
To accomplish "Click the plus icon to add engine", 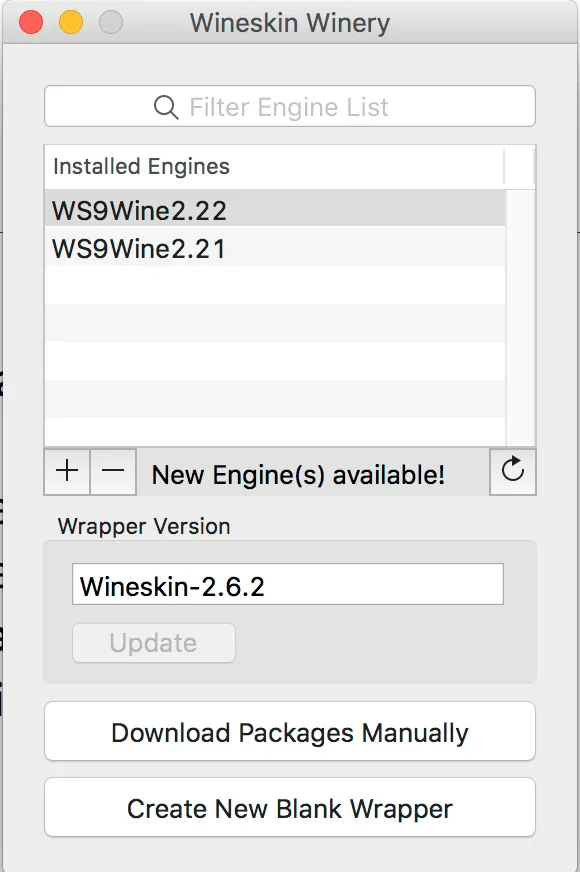I will [67, 472].
